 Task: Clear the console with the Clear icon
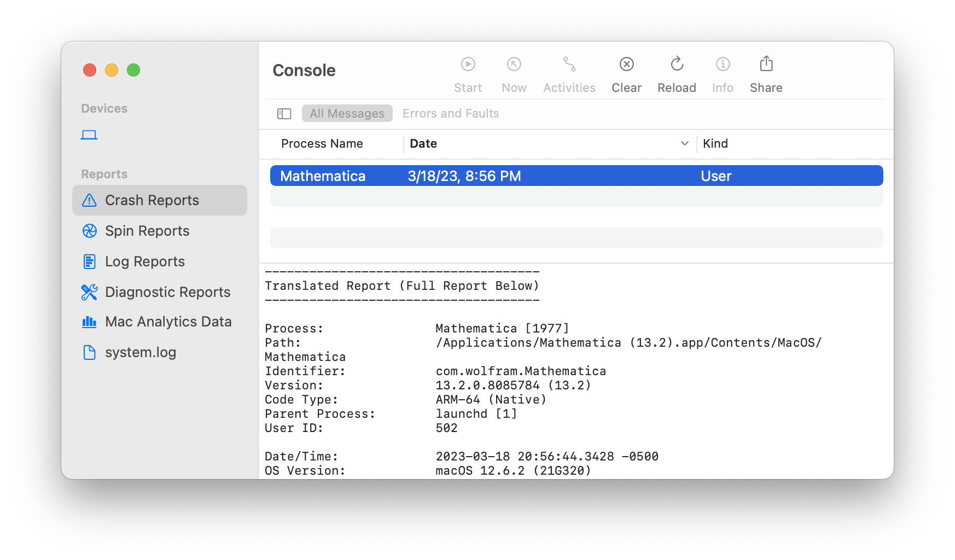click(626, 65)
